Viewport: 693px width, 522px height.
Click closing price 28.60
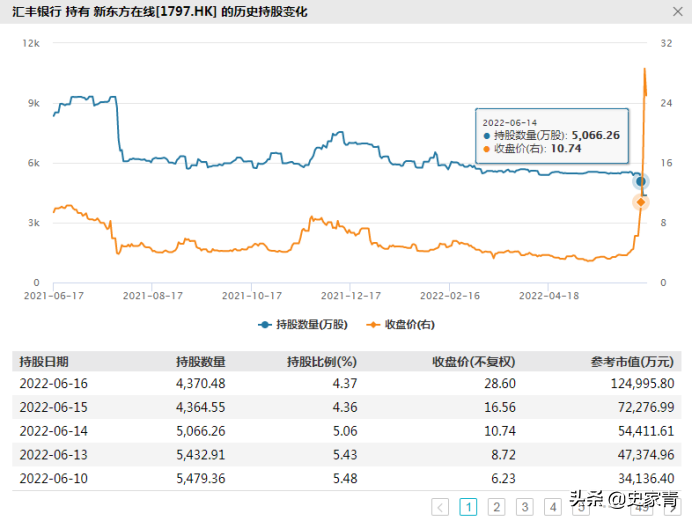pyautogui.click(x=500, y=383)
